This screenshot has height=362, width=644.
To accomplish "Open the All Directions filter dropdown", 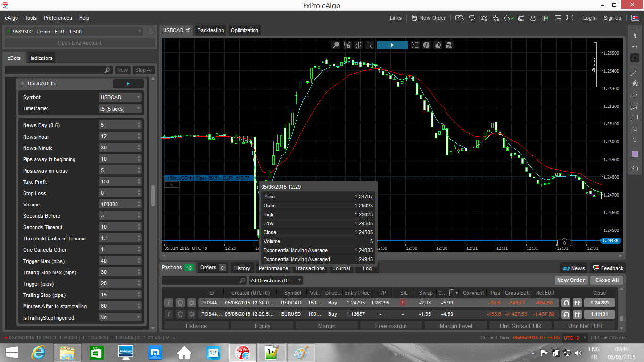I will pos(276,280).
